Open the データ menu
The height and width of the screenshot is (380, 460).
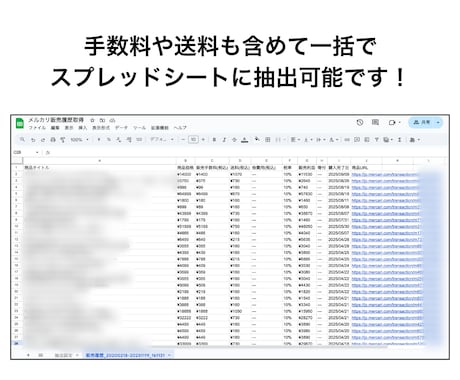click(x=121, y=128)
